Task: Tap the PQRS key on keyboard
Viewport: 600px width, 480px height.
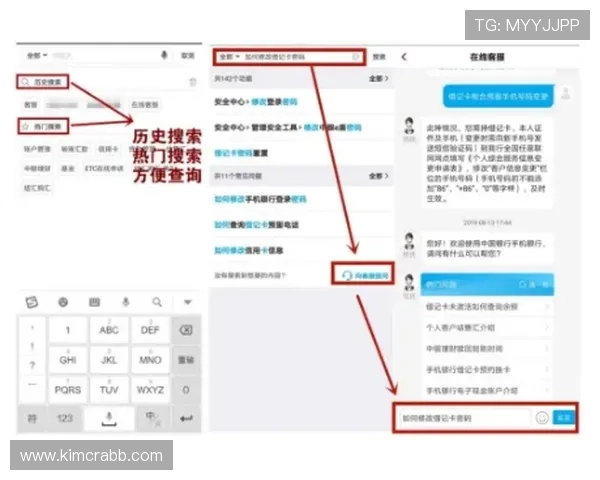Action: coord(68,390)
